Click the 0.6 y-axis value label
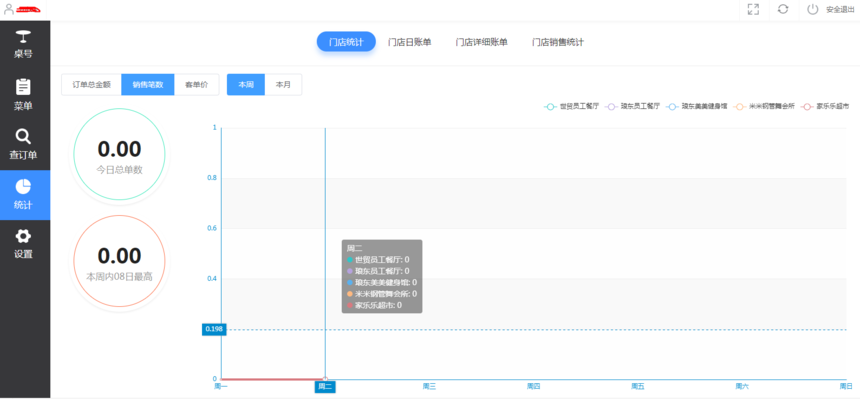The width and height of the screenshot is (860, 399). click(x=212, y=228)
